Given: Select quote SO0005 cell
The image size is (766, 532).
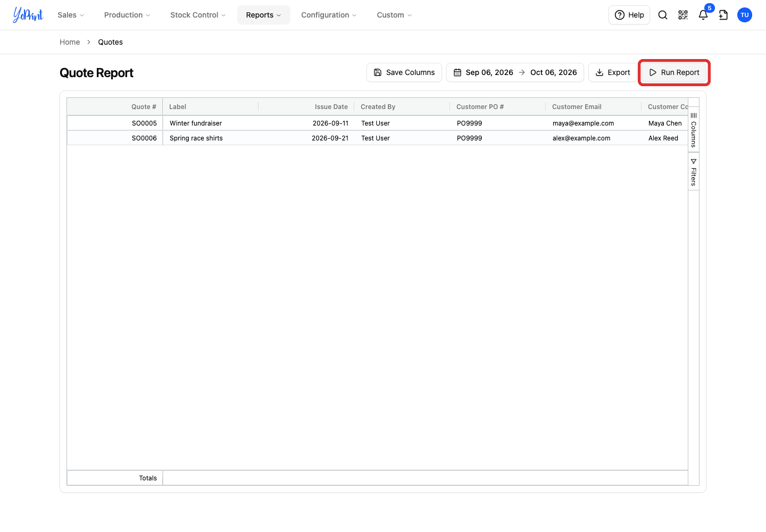Looking at the screenshot, I should [x=115, y=123].
